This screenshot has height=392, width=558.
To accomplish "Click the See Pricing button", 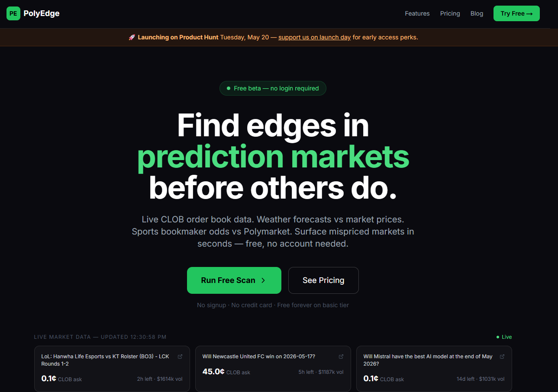I will (323, 280).
